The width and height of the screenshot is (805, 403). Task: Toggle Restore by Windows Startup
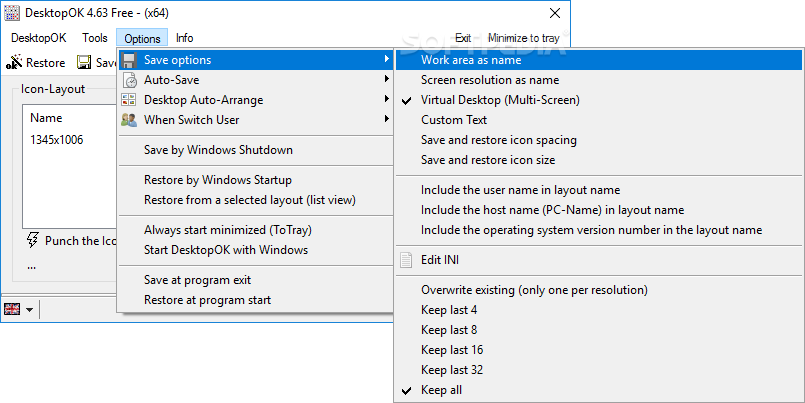pyautogui.click(x=256, y=180)
